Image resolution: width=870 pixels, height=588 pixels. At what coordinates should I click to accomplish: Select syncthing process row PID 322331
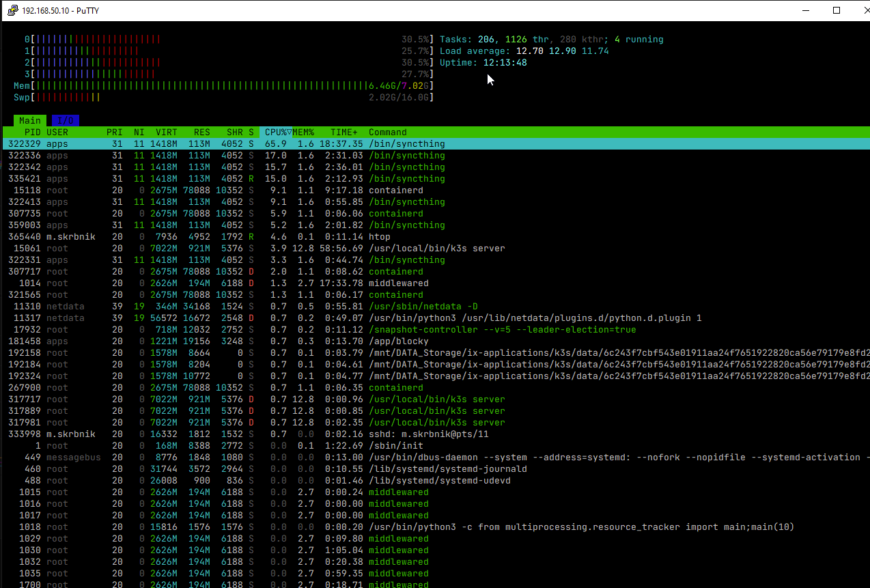click(436, 260)
